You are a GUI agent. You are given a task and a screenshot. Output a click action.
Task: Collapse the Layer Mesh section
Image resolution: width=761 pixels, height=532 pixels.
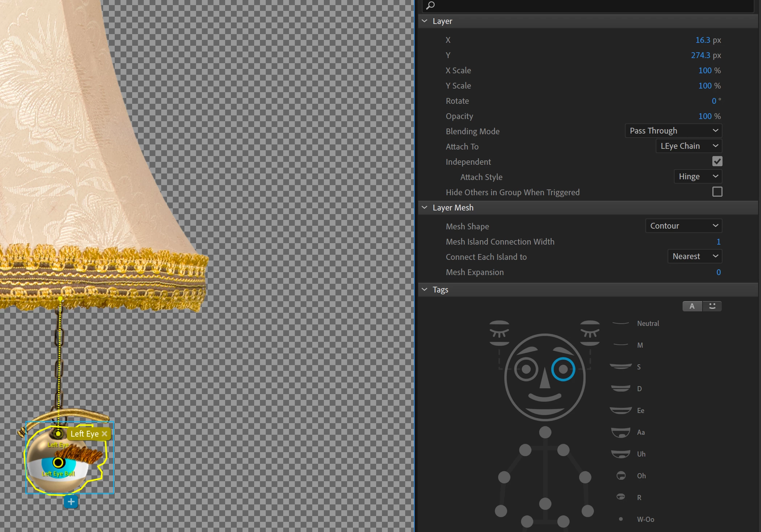coord(424,208)
